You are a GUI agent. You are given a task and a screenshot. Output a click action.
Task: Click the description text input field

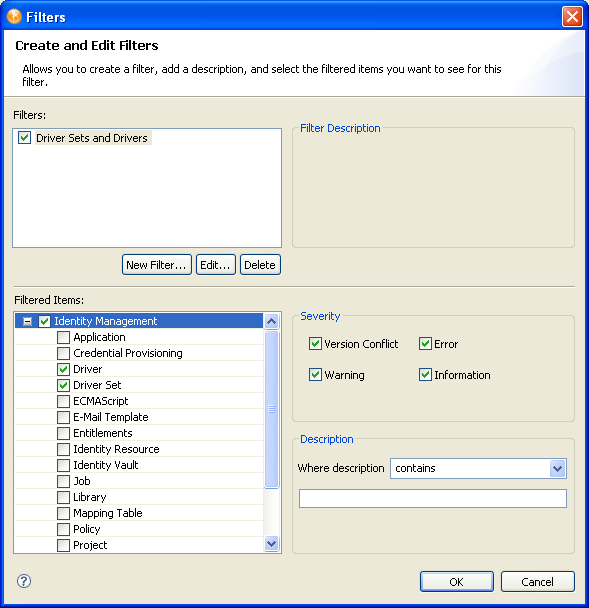(433, 499)
